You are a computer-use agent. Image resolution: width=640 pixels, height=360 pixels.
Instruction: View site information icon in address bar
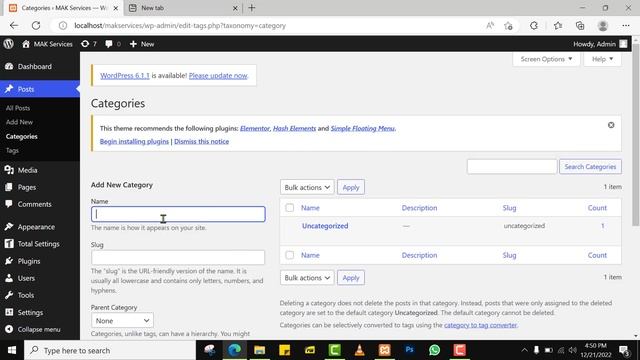[62, 25]
